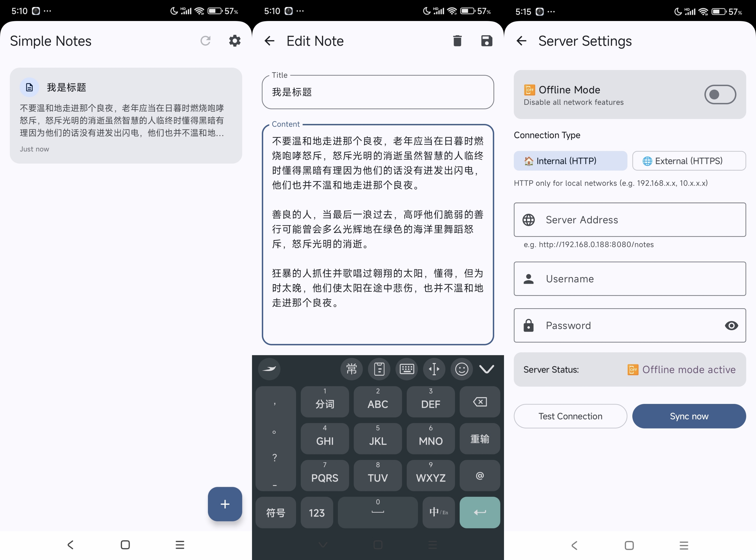
Task: Select the Internal (HTTP) connection type
Action: coord(570,161)
